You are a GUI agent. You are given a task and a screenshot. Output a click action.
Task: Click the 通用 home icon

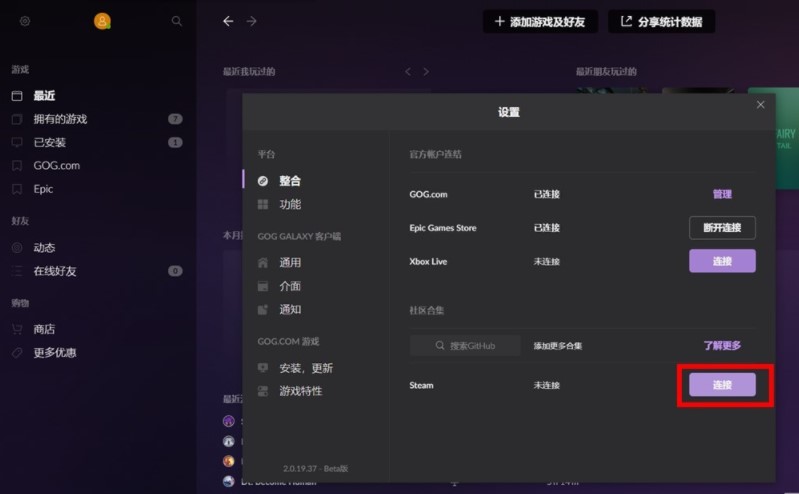(263, 263)
